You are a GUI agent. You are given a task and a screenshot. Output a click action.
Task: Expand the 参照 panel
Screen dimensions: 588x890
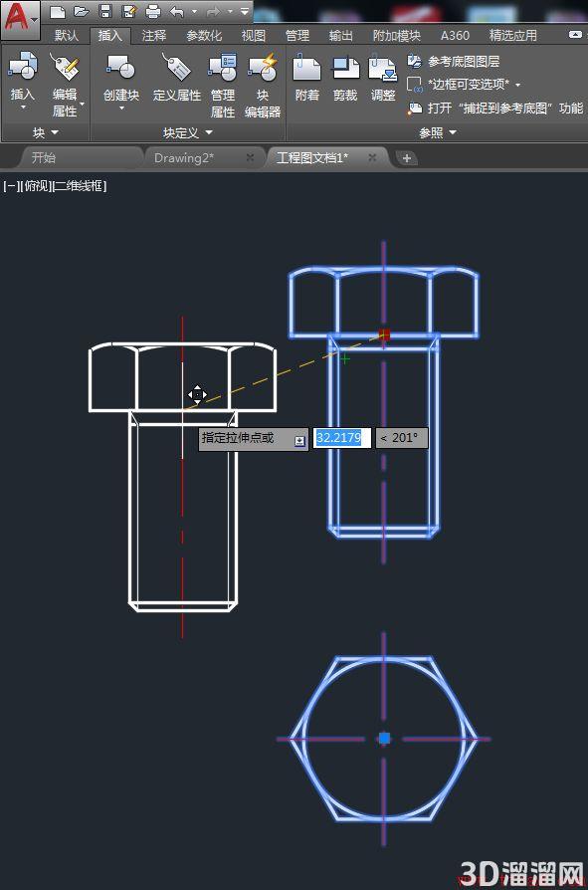click(x=437, y=132)
